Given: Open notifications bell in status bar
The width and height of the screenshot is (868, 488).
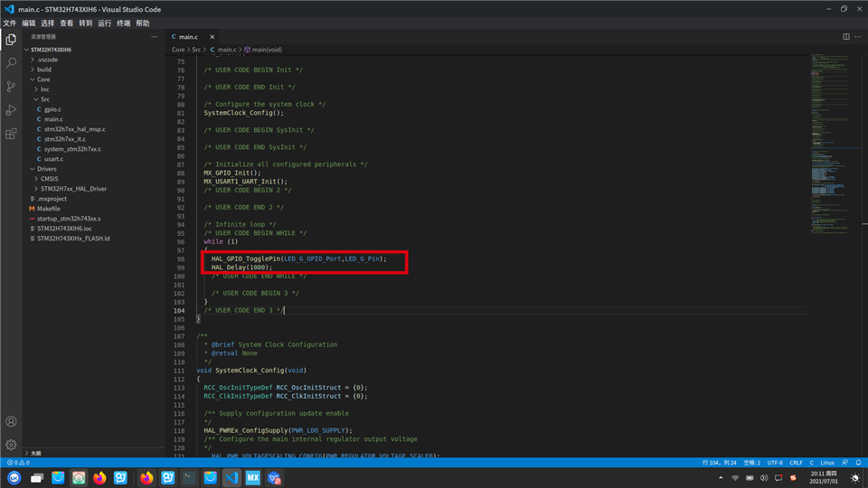Looking at the screenshot, I should pos(858,463).
